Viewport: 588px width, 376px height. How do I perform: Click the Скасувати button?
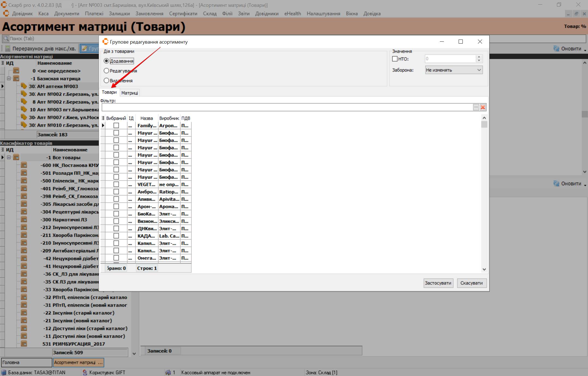point(471,283)
